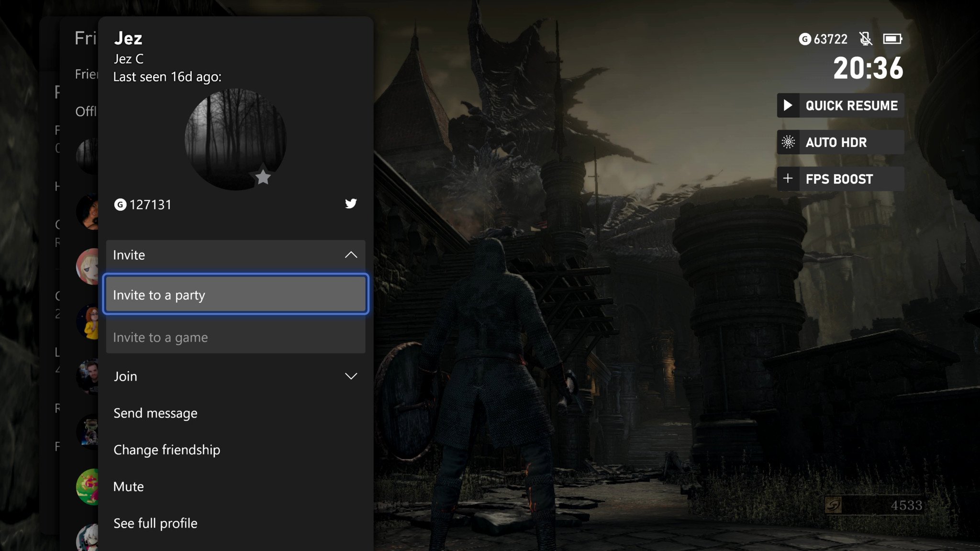Expand the Join options chevron
This screenshot has height=551, width=980.
(351, 376)
